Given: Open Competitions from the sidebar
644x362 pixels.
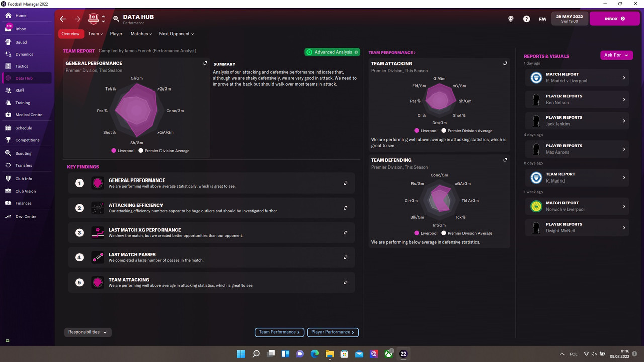Looking at the screenshot, I should (27, 140).
